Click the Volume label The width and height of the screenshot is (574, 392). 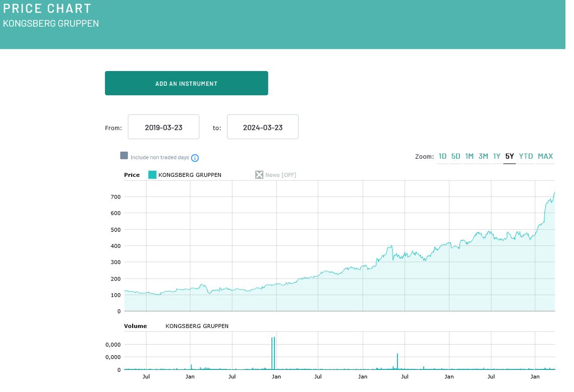pyautogui.click(x=135, y=326)
